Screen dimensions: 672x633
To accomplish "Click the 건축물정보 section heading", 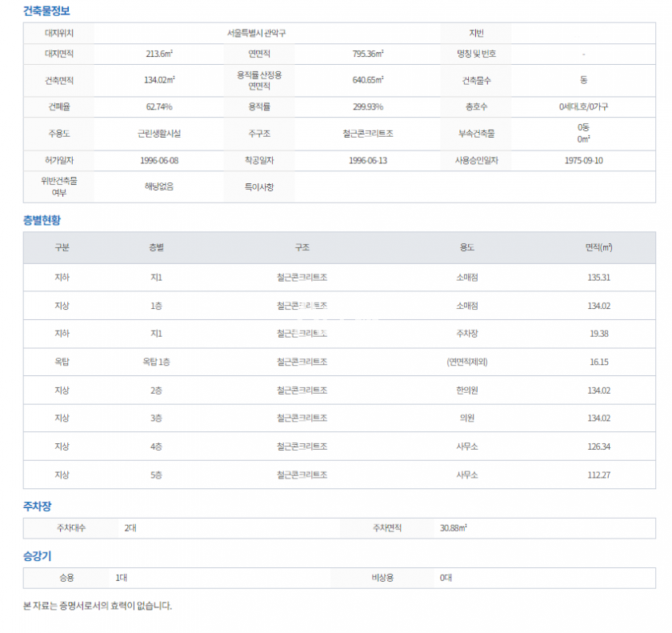I will 47,11.
